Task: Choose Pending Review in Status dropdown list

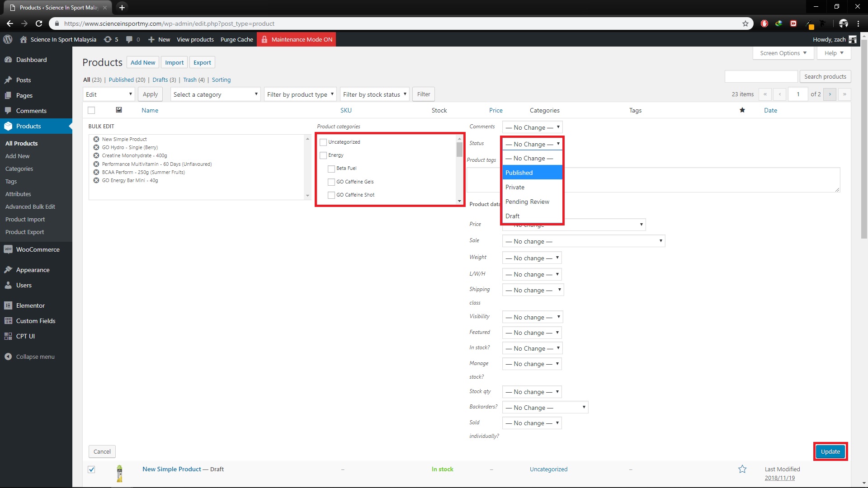Action: (x=532, y=202)
